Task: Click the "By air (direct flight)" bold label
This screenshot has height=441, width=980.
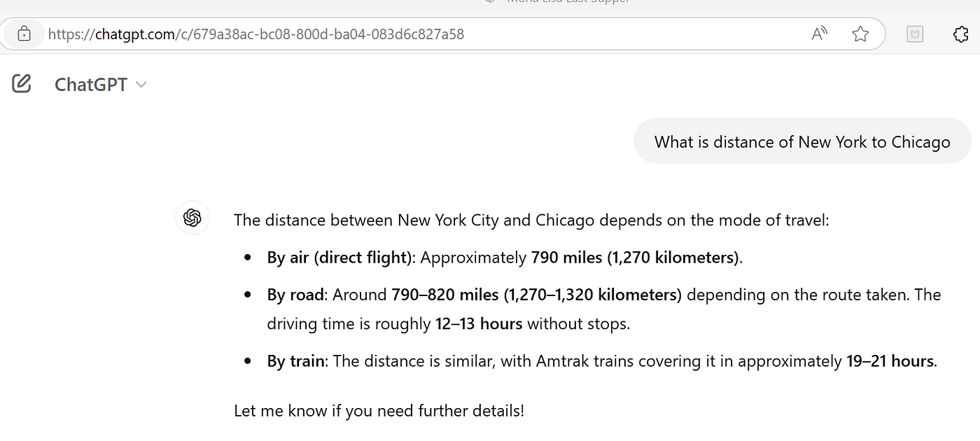Action: point(339,258)
